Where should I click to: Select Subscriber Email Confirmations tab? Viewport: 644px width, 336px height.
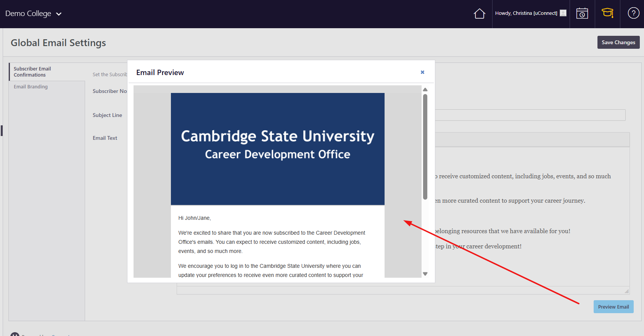click(32, 72)
